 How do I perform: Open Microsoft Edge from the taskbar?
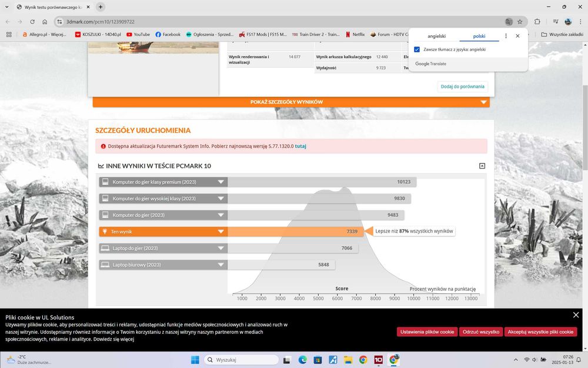[303, 360]
